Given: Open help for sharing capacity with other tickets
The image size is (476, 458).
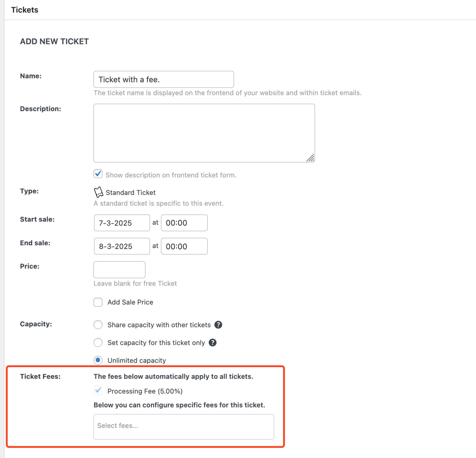Looking at the screenshot, I should [218, 325].
